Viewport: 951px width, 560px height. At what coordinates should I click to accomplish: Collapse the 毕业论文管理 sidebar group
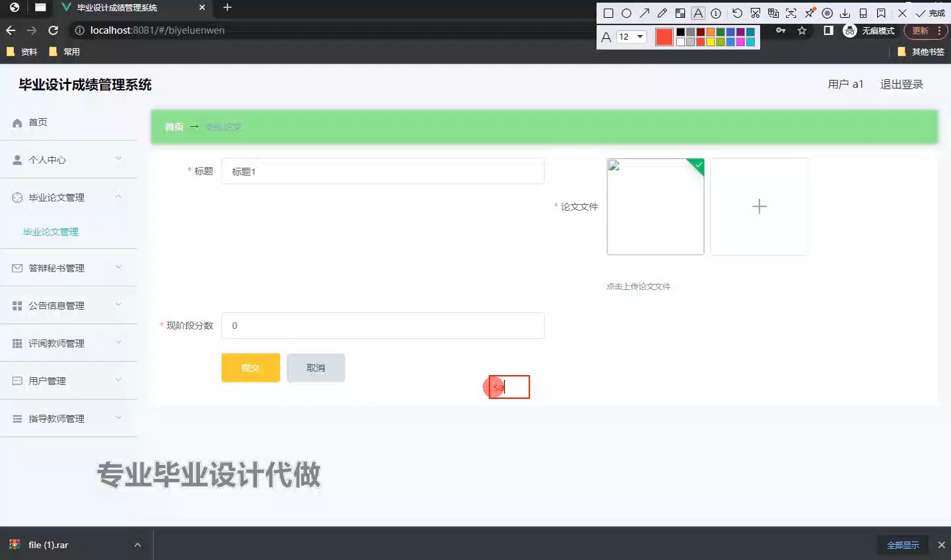pos(69,197)
